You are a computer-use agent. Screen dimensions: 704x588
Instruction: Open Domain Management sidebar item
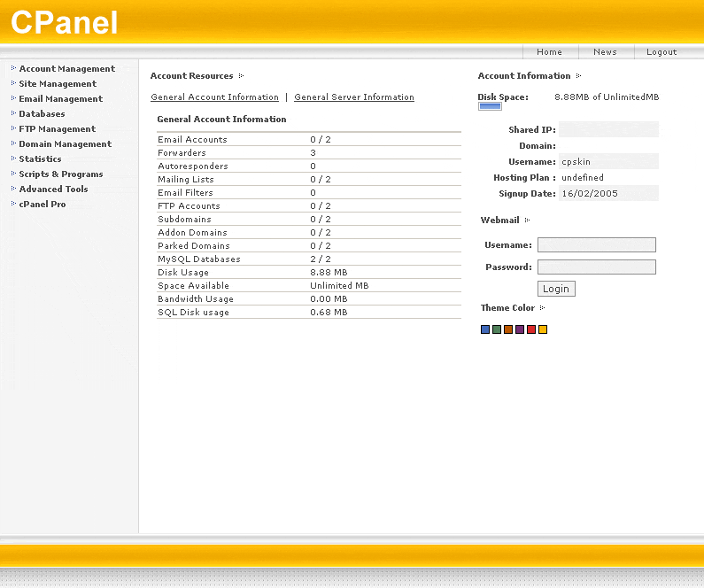pyautogui.click(x=66, y=144)
